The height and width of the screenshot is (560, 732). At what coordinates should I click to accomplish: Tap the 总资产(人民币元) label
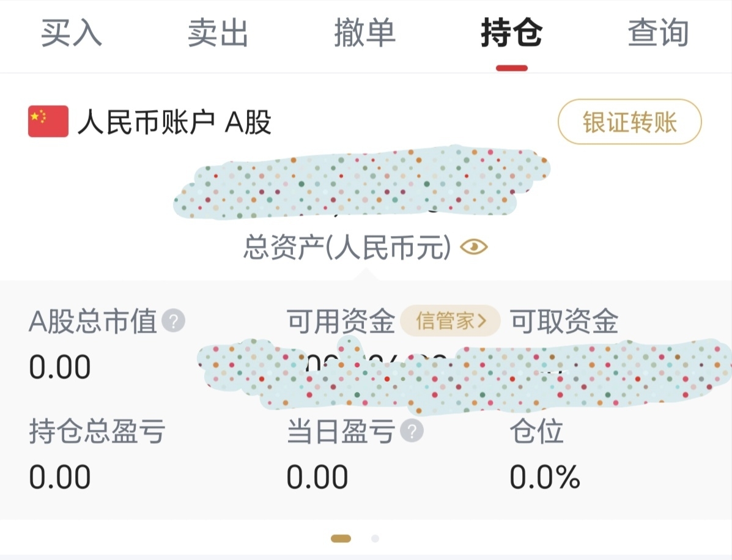click(x=347, y=247)
